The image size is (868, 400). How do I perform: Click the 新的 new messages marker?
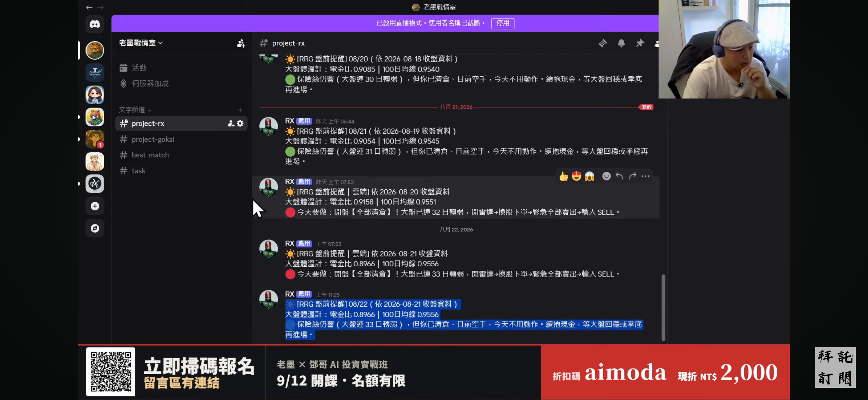pyautogui.click(x=647, y=107)
